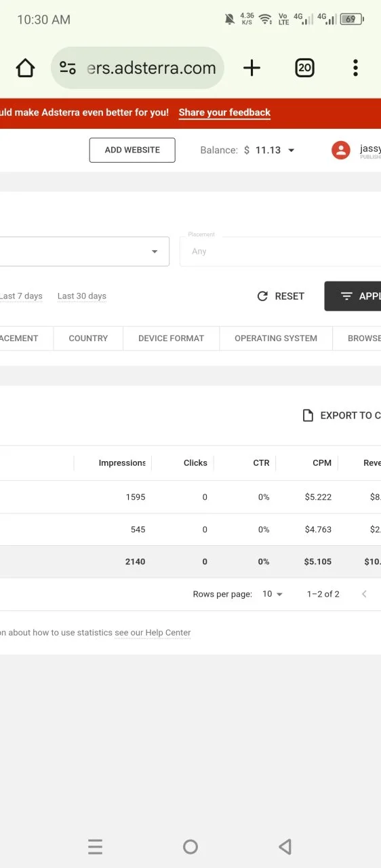Viewport: 381px width, 868px height.
Task: Expand the left filter dropdown arrow
Action: tap(155, 252)
